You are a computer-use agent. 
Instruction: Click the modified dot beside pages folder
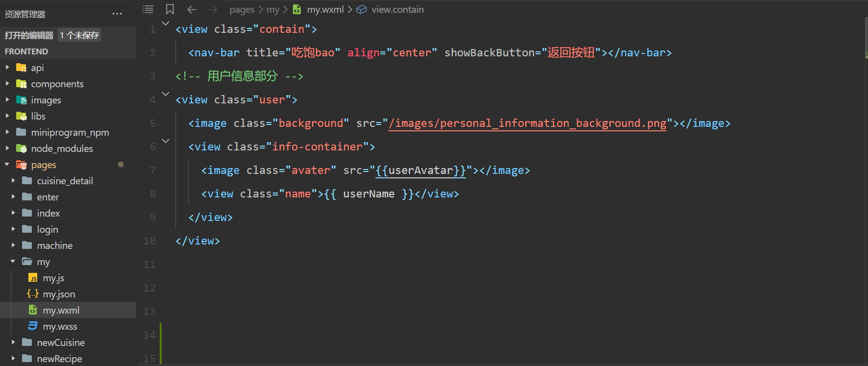[121, 165]
